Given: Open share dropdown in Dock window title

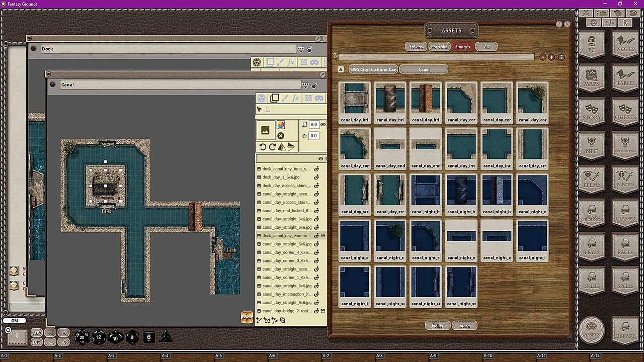Looking at the screenshot, I should pos(301,49).
